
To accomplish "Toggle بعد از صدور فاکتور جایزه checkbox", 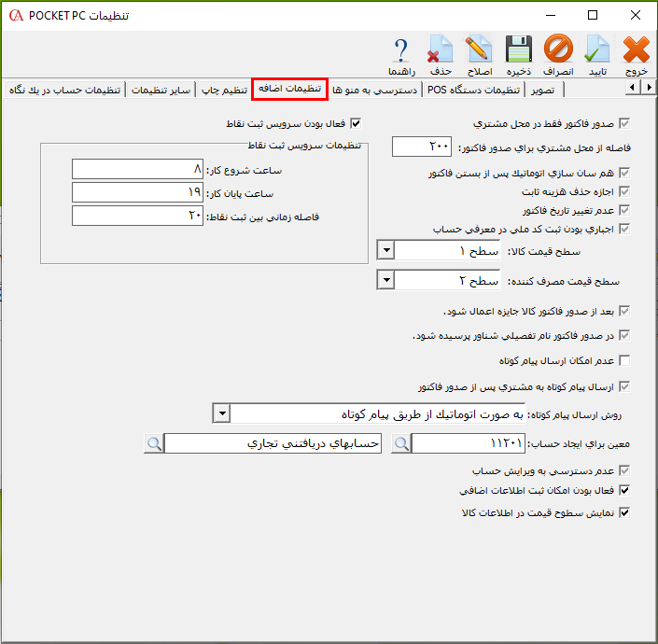I will tap(624, 311).
